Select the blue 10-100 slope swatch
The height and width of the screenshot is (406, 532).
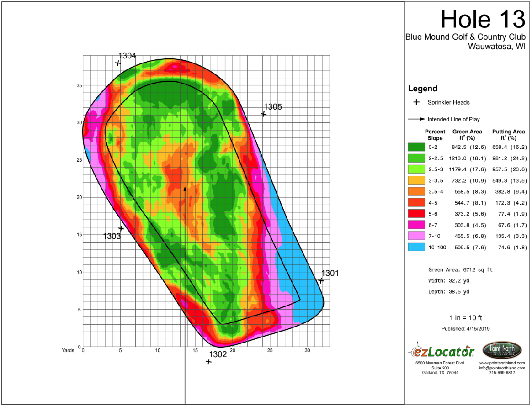(416, 247)
